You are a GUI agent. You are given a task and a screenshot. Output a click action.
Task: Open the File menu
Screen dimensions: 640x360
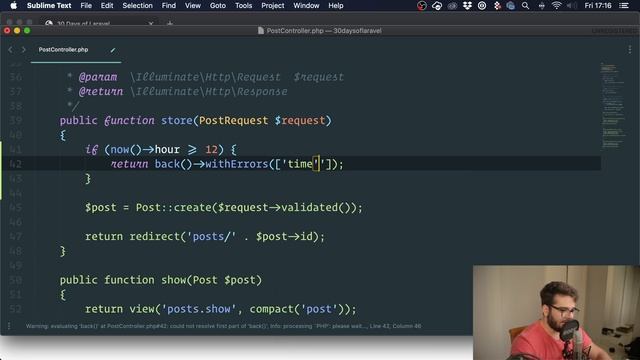86,6
